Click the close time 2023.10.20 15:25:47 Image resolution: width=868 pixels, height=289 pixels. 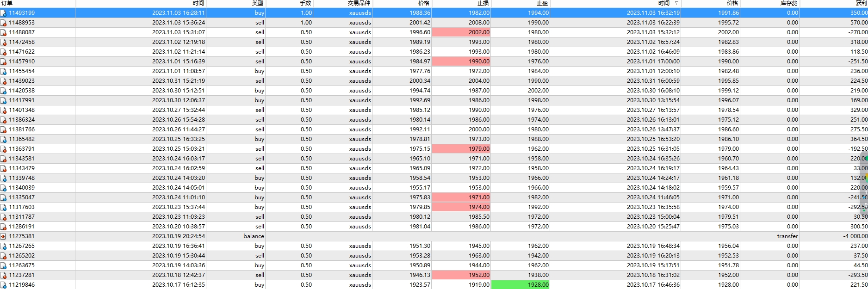click(x=653, y=227)
